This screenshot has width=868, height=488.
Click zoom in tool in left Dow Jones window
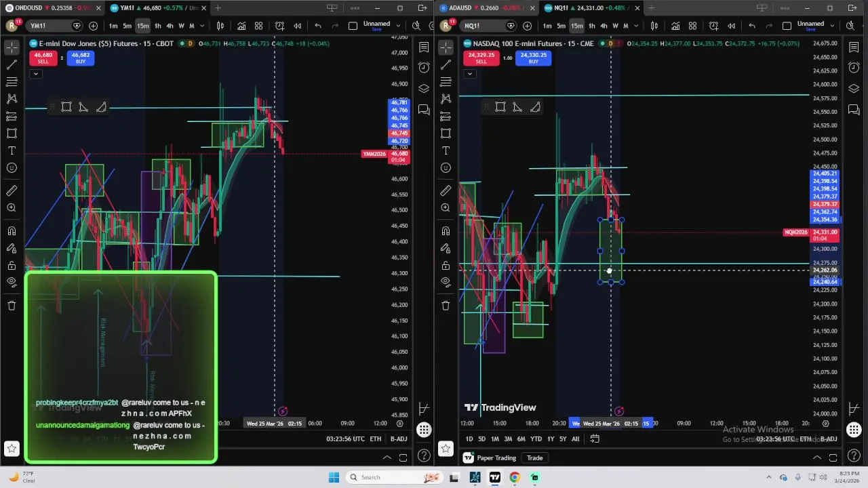pyautogui.click(x=12, y=208)
